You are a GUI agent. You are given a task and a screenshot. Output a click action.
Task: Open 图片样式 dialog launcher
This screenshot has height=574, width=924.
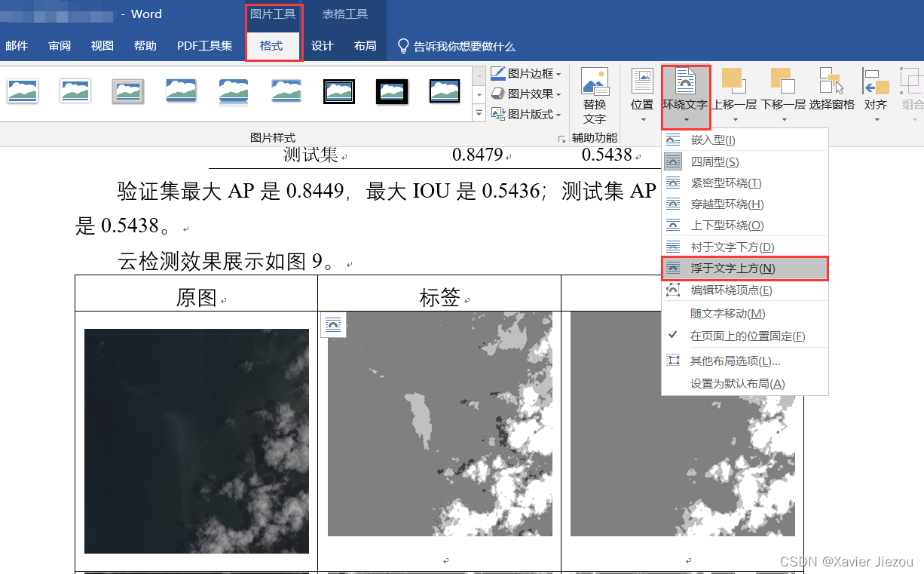(561, 139)
